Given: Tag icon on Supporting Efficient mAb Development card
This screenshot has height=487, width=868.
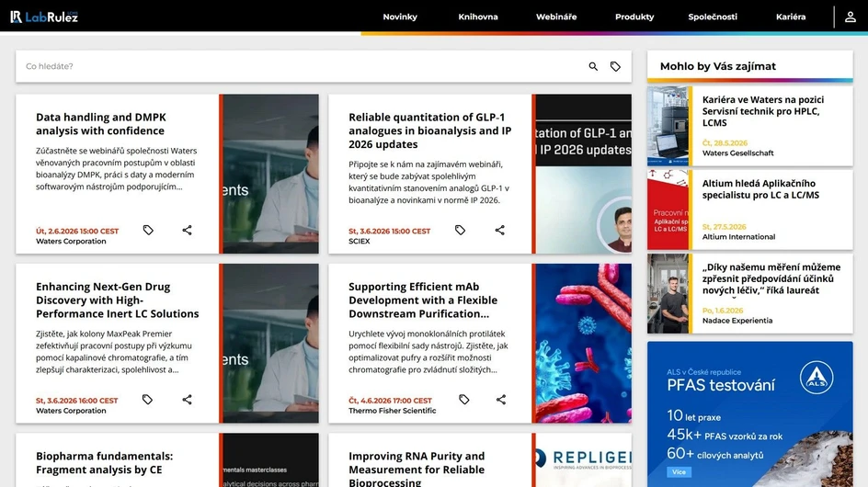Looking at the screenshot, I should (x=464, y=399).
